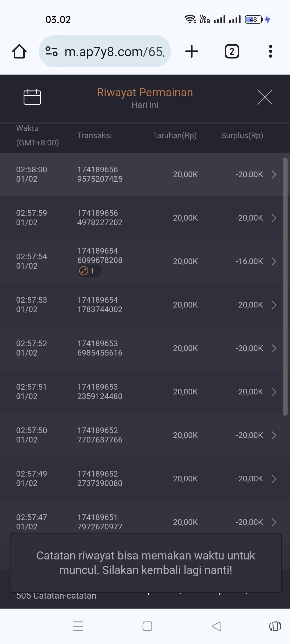Expand the 02:57:53 transaction row chevron
The image size is (290, 644).
click(274, 305)
